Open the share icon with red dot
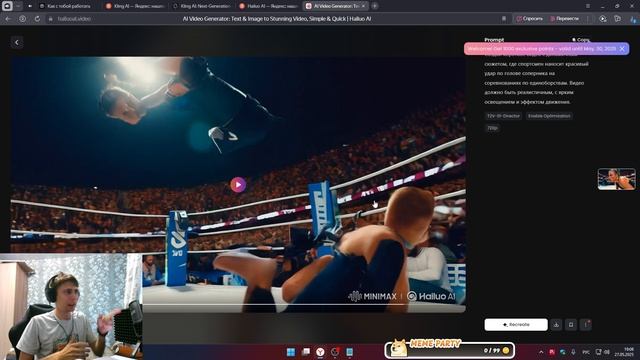 pos(586,324)
